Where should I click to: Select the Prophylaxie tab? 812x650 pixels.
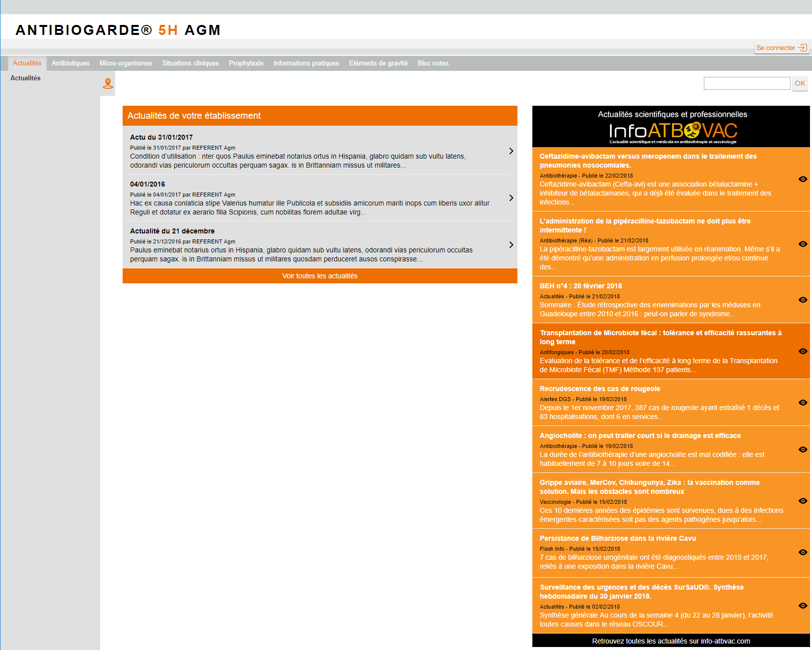[246, 63]
